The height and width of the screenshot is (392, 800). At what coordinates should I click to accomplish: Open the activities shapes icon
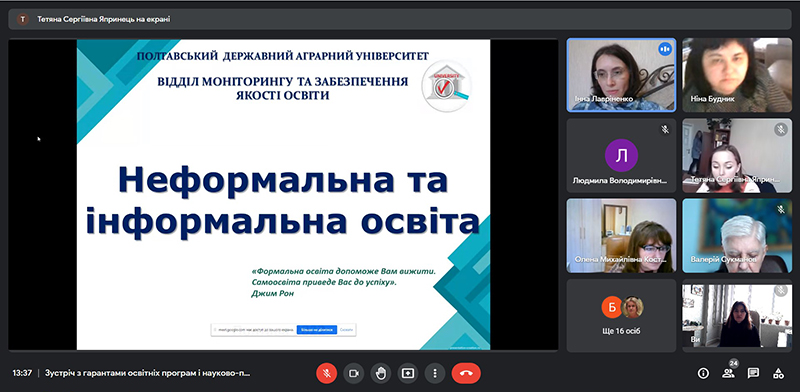[x=778, y=374]
